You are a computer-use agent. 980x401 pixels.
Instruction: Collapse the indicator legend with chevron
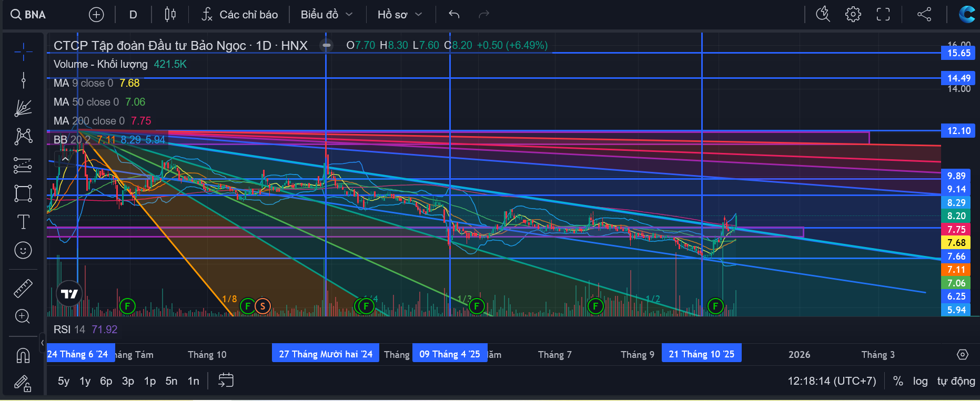tap(65, 158)
